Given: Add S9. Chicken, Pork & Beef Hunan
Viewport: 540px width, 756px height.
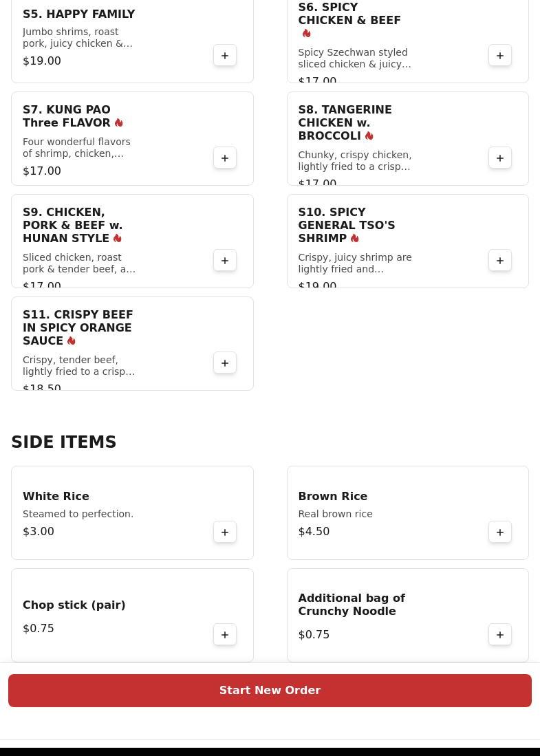Looking at the screenshot, I should tap(225, 260).
